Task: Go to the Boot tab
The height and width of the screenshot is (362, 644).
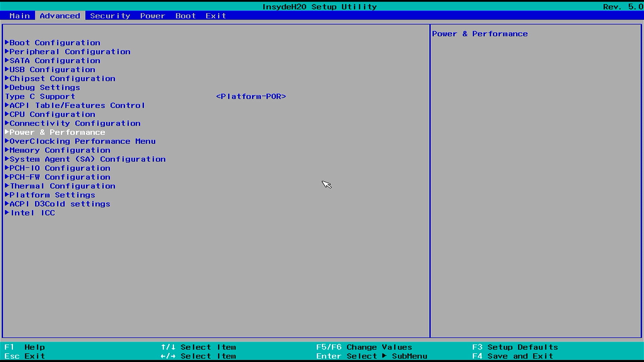Action: [185, 16]
